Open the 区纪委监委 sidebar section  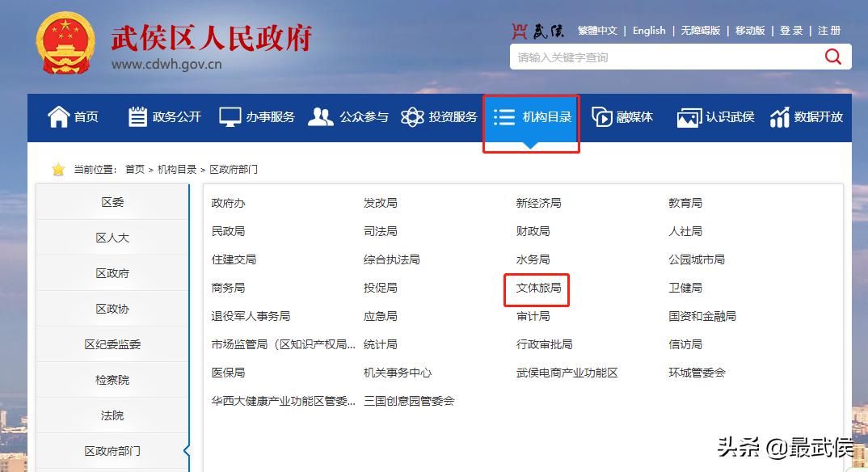[112, 344]
